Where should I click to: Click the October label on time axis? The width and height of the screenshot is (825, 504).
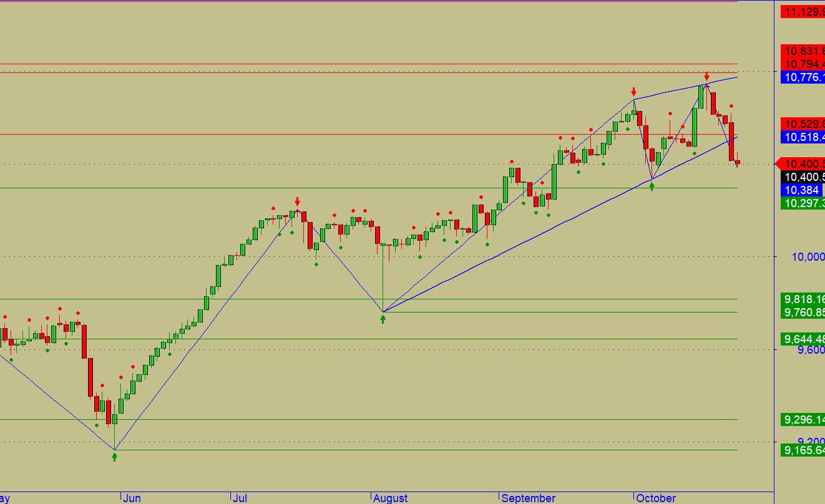coord(656,498)
